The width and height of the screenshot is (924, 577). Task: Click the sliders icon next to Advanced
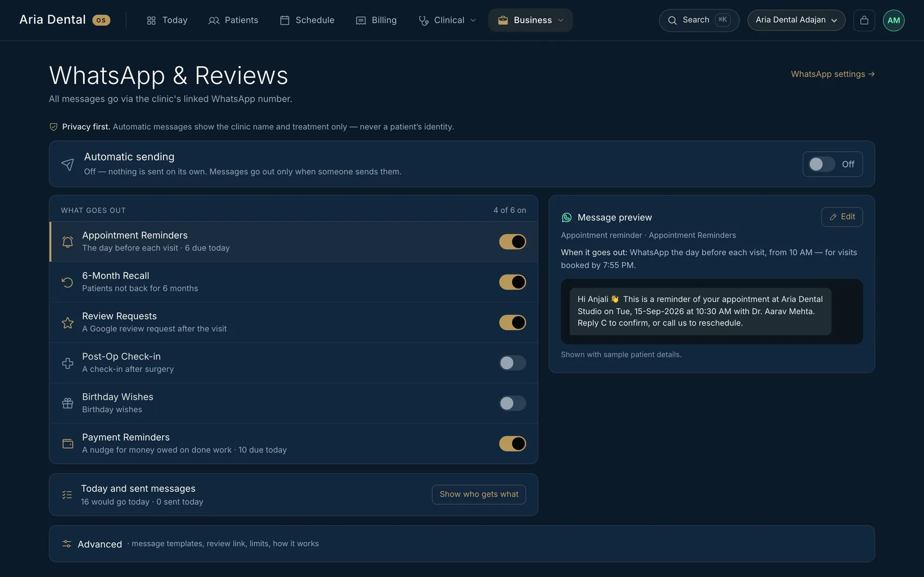[67, 544]
